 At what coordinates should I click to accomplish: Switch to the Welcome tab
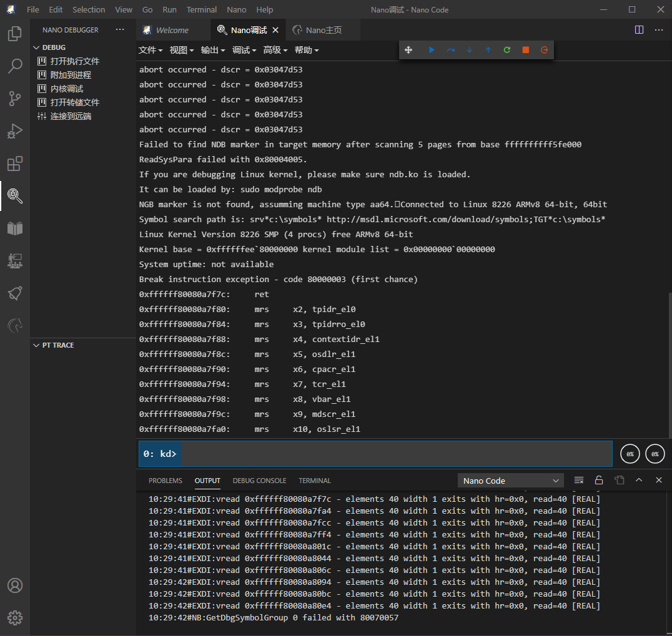click(173, 30)
